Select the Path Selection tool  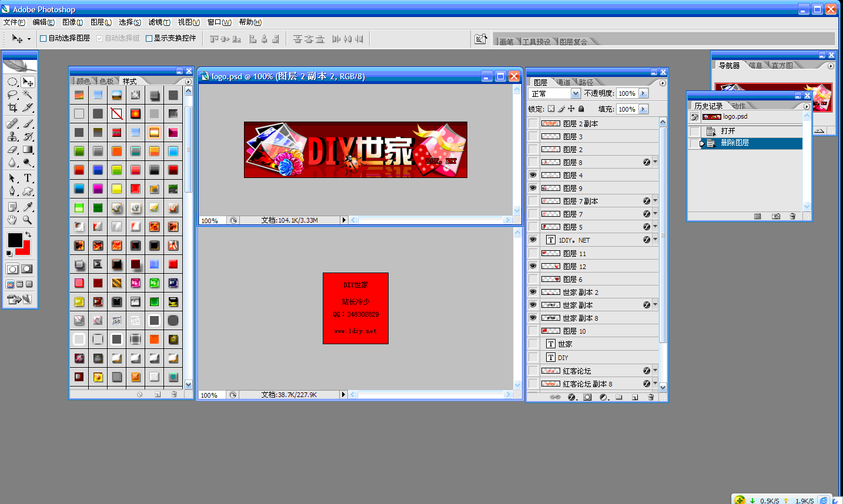coord(12,178)
